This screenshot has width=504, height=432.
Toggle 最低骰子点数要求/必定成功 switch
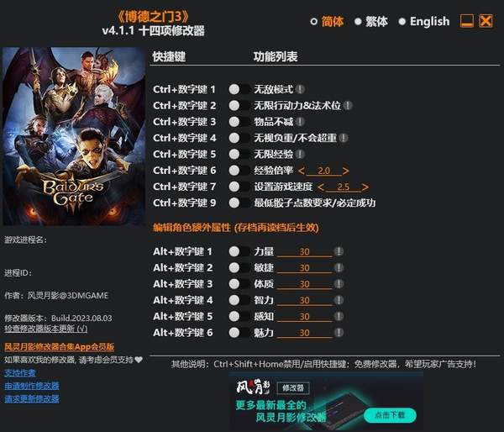pyautogui.click(x=239, y=203)
